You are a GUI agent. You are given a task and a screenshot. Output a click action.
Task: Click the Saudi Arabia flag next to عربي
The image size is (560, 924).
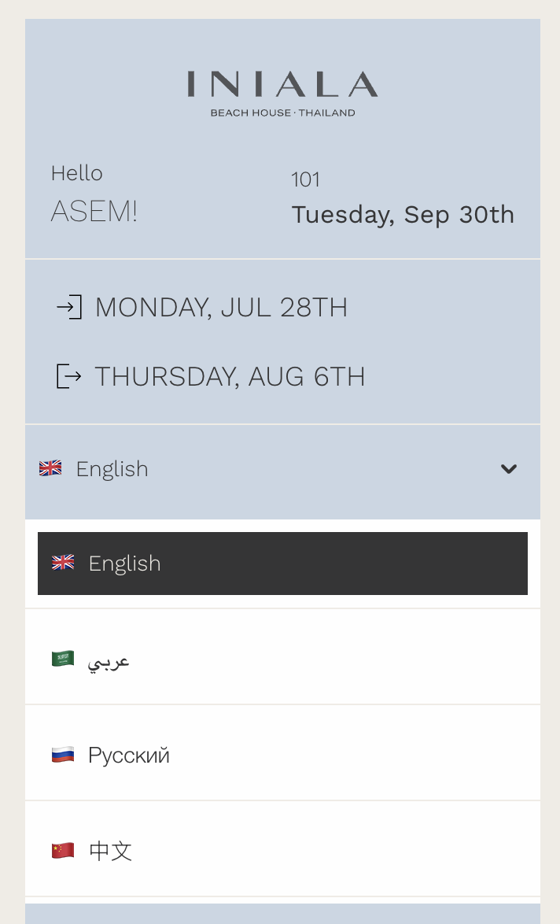point(63,659)
